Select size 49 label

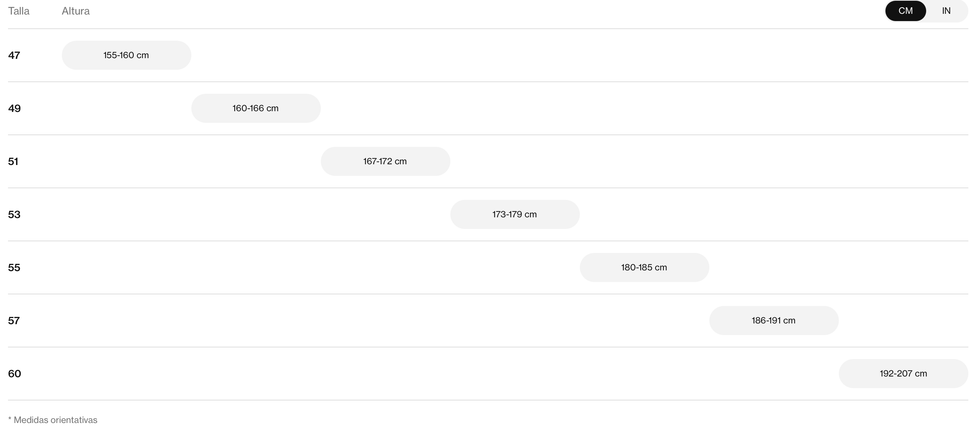(x=15, y=108)
